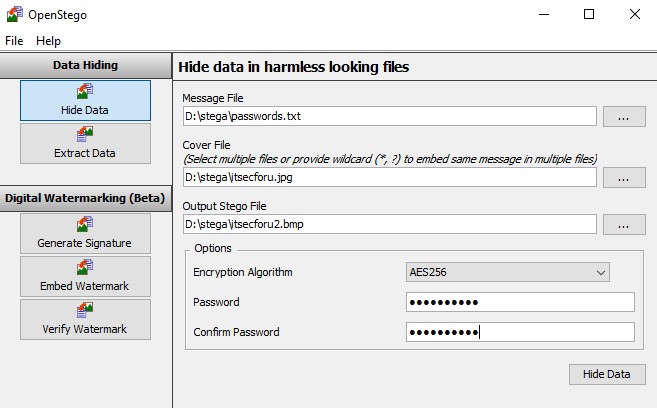
Task: Browse for Output Stego File location
Action: coord(624,223)
